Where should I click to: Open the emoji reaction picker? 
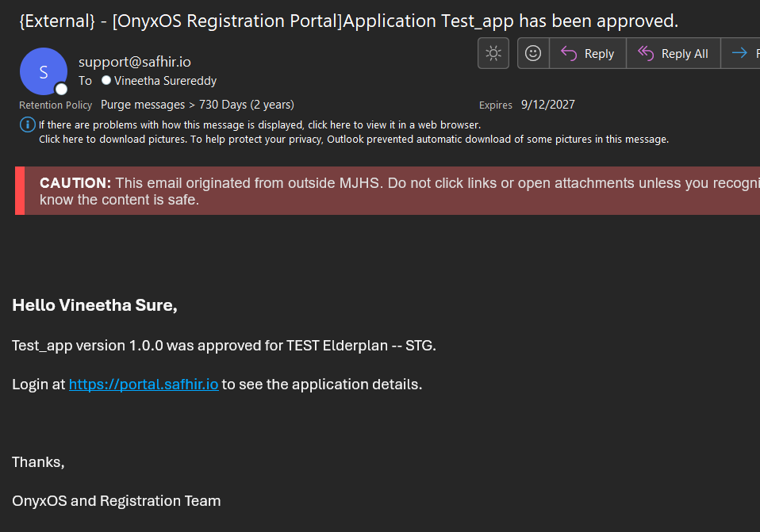click(x=534, y=53)
